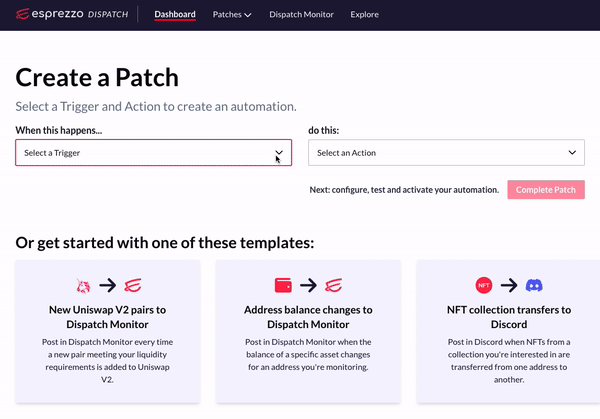Expand the Patches menu
Image resolution: width=600 pixels, height=419 pixels.
click(x=232, y=15)
